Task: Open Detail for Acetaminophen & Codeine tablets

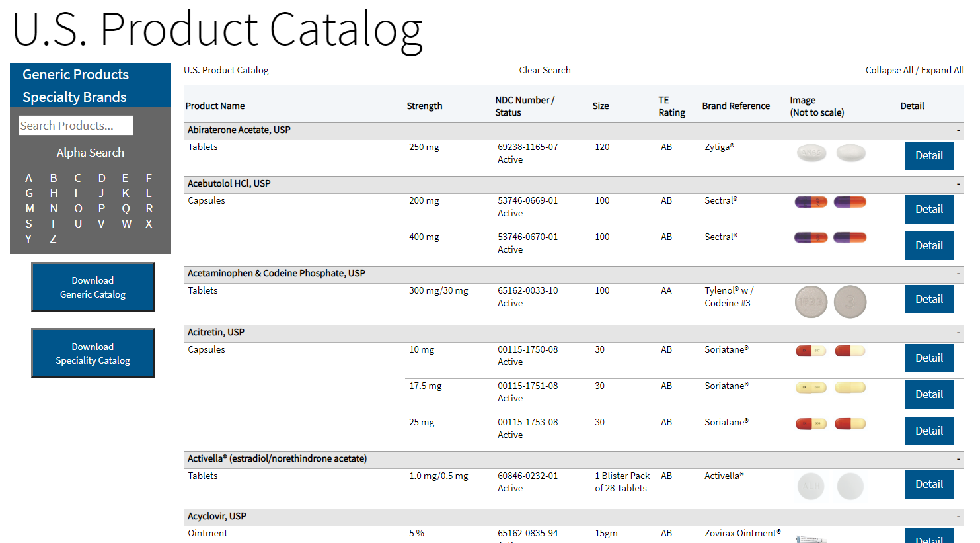Action: point(928,299)
